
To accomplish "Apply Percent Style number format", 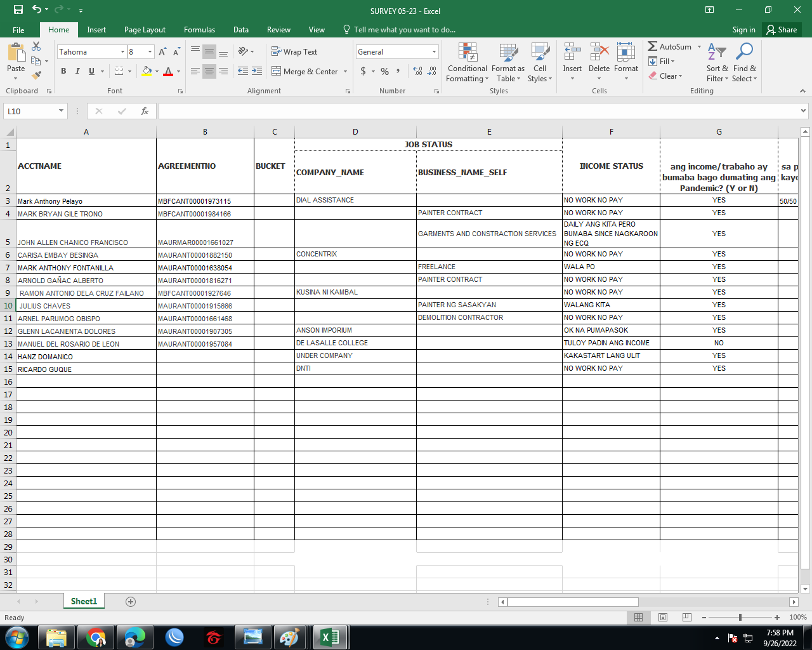I will pyautogui.click(x=384, y=71).
